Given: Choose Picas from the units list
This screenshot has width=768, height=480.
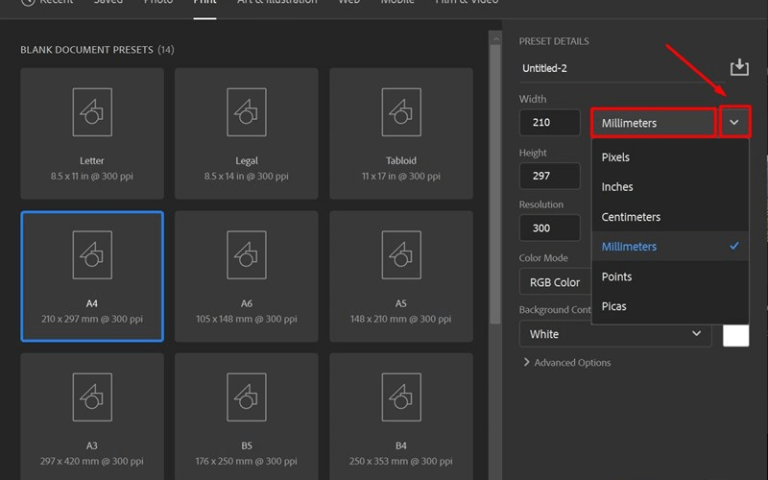Looking at the screenshot, I should point(670,306).
